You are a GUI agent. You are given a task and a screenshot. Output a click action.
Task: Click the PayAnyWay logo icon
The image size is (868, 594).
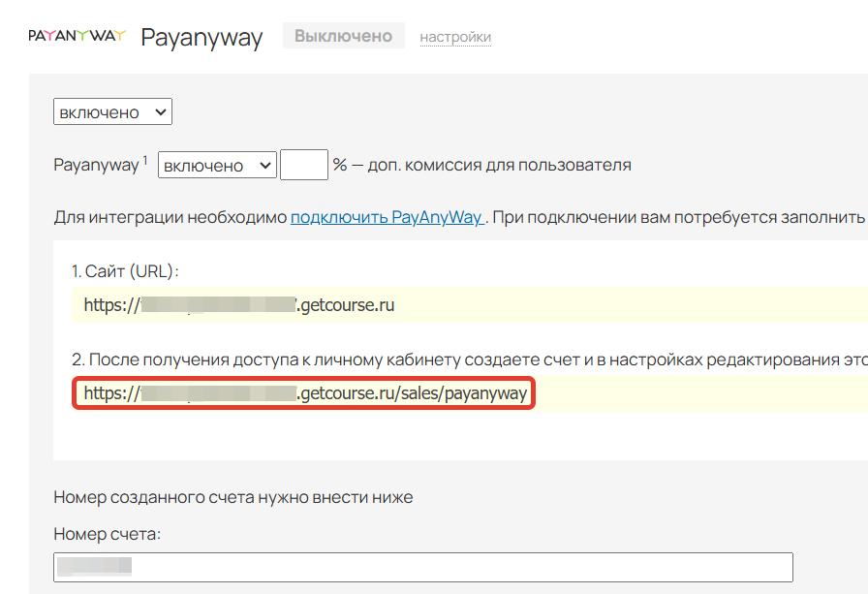(77, 36)
